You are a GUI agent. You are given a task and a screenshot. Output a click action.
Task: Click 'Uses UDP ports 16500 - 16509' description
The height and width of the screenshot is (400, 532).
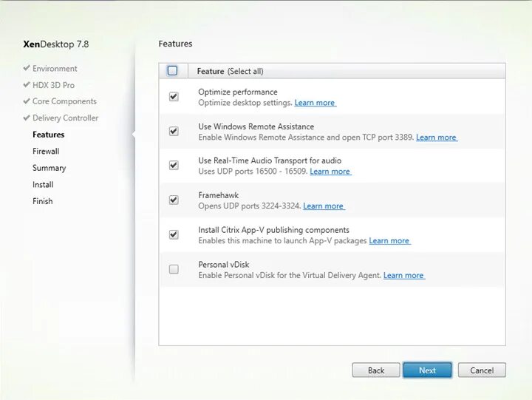(253, 171)
